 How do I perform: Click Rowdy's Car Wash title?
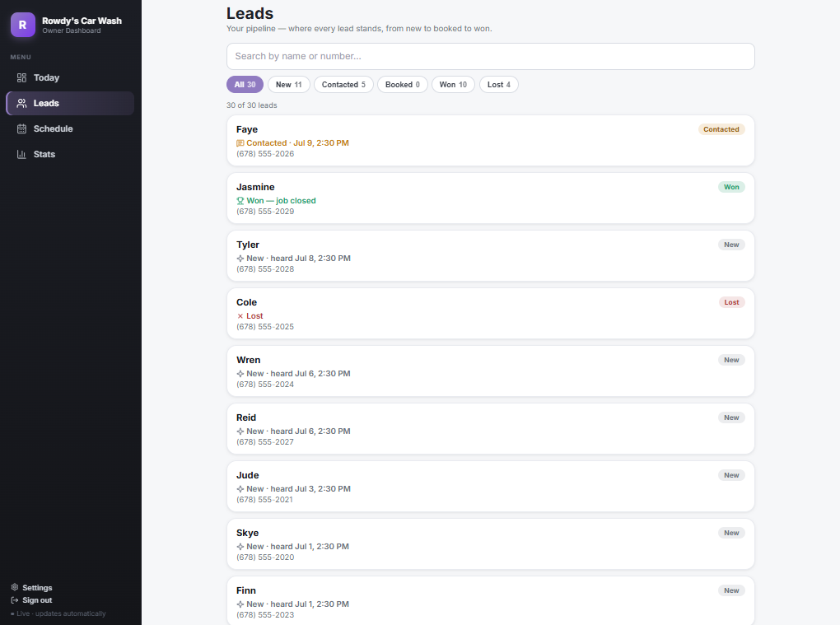pyautogui.click(x=82, y=21)
